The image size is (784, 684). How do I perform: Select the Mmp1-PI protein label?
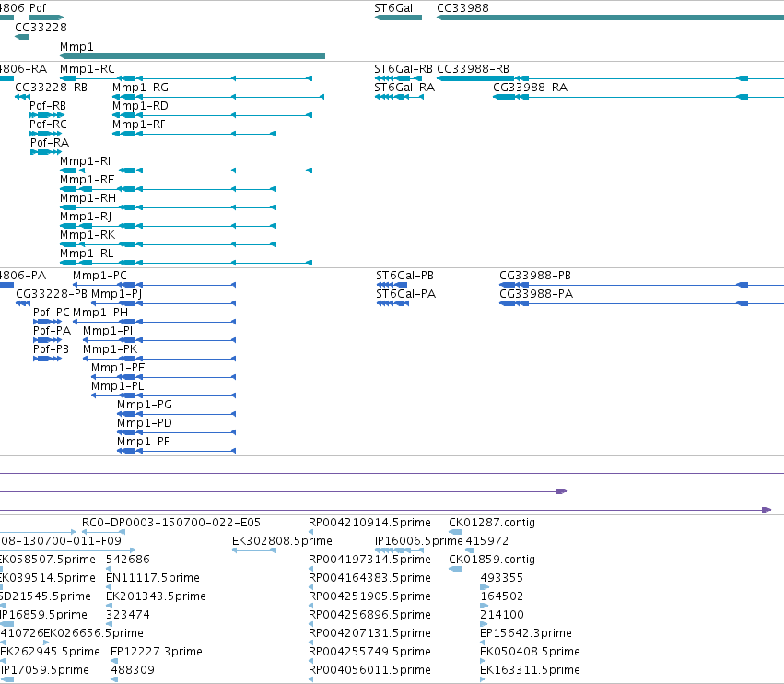108,331
